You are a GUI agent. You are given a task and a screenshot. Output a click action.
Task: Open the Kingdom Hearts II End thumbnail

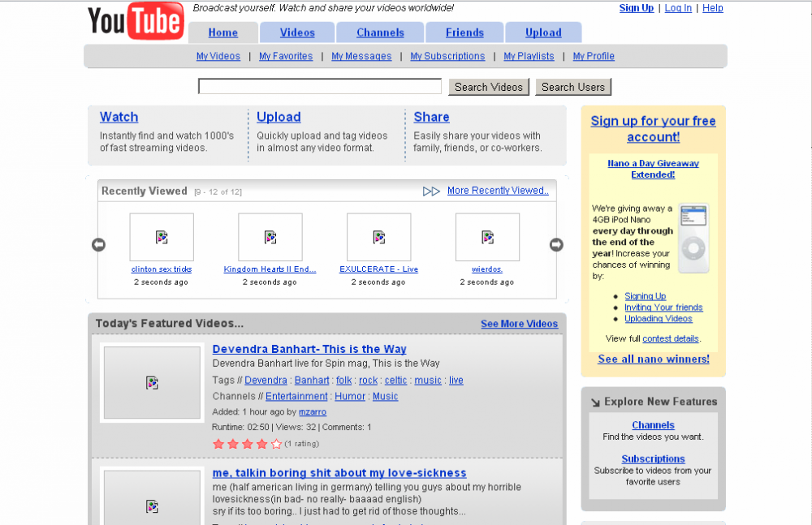(x=270, y=237)
